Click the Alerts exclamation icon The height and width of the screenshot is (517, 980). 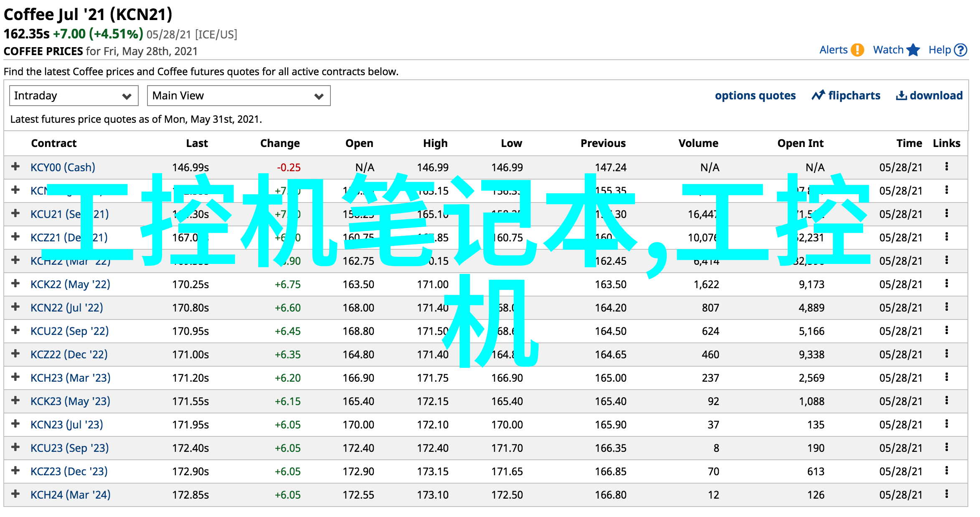tap(857, 50)
